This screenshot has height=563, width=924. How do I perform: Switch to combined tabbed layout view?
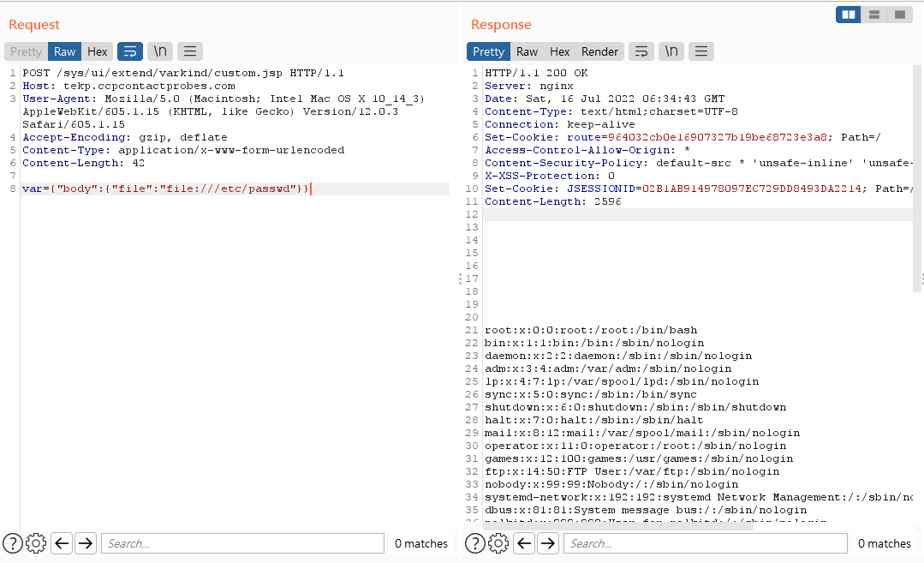900,15
